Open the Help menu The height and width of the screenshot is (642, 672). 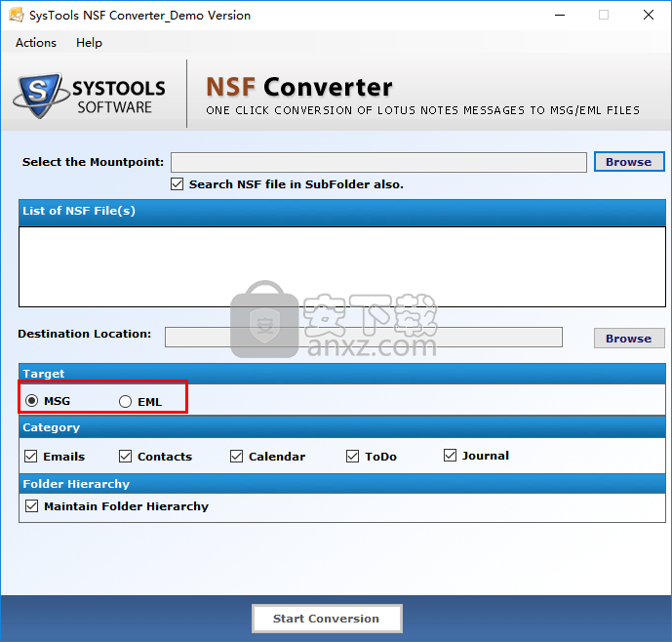pyautogui.click(x=89, y=43)
